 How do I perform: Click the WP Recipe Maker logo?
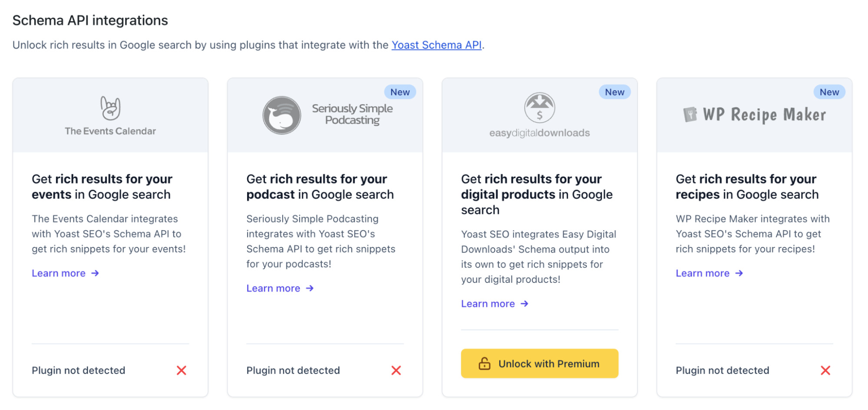754,115
